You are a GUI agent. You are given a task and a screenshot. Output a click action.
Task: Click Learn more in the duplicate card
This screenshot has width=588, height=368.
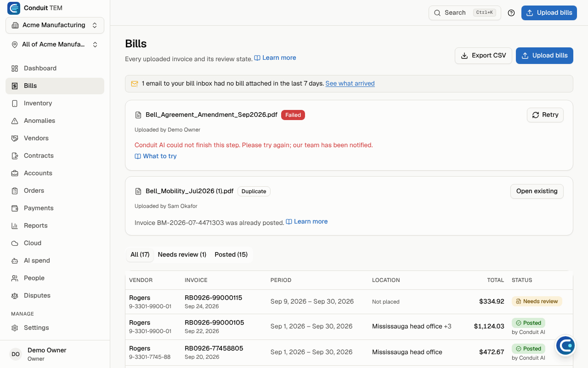307,222
